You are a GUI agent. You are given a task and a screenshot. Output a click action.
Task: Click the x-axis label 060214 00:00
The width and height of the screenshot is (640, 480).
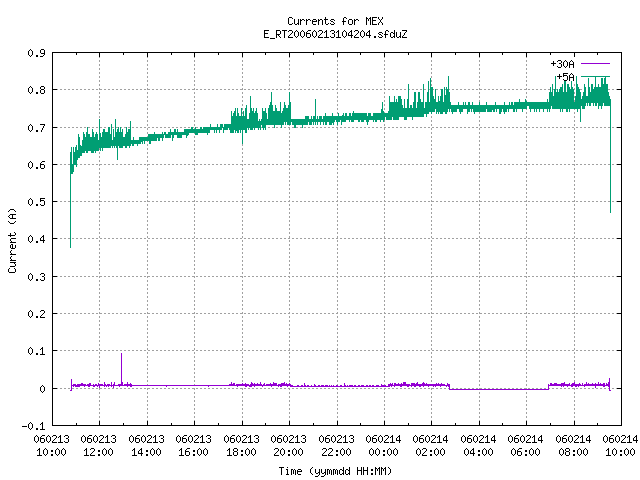coord(384,446)
